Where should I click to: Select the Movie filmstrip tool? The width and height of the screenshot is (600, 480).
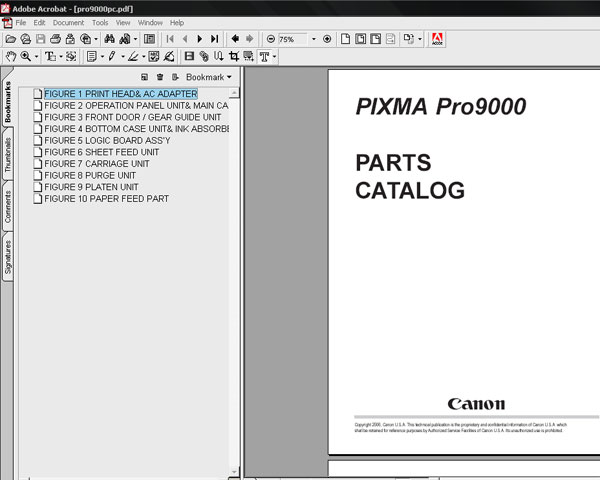point(189,57)
